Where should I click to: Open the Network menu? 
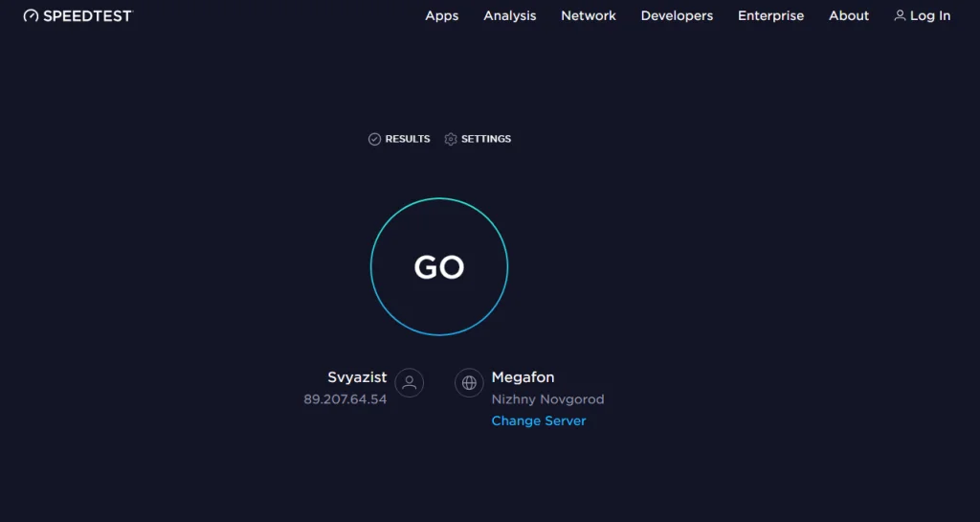pos(589,15)
